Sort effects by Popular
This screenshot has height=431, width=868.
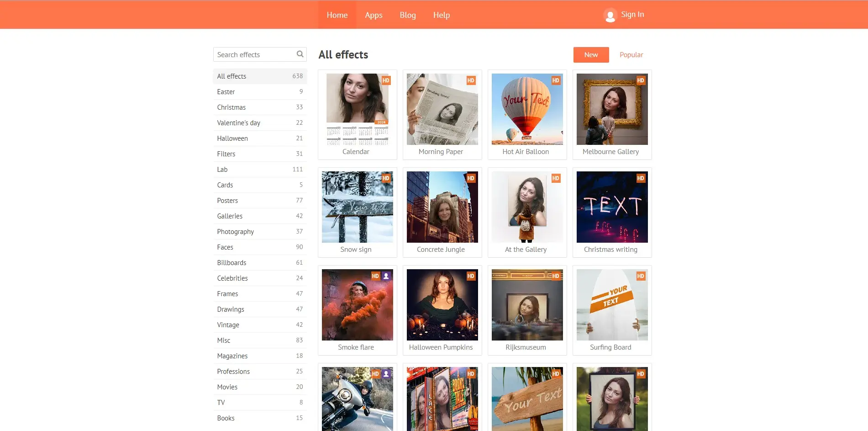click(631, 55)
